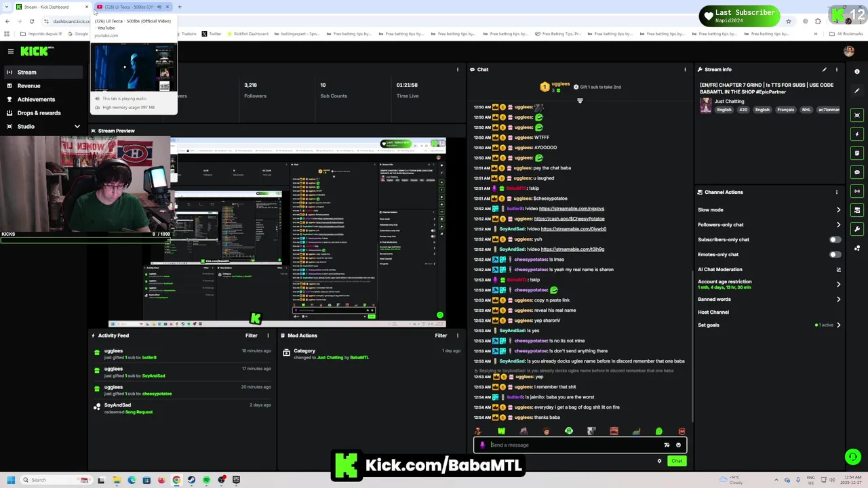Open Mod Actions Filter
868x488 pixels.
(441, 335)
